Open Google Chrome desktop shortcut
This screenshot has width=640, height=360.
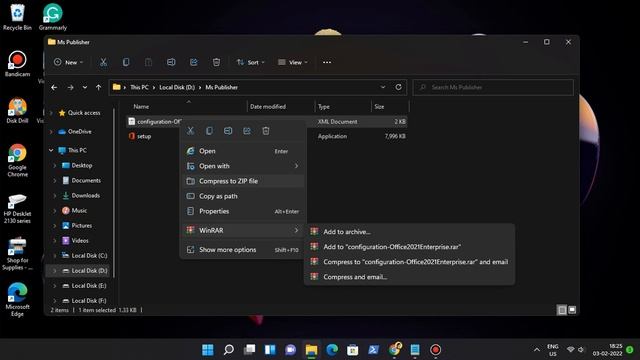(x=17, y=160)
